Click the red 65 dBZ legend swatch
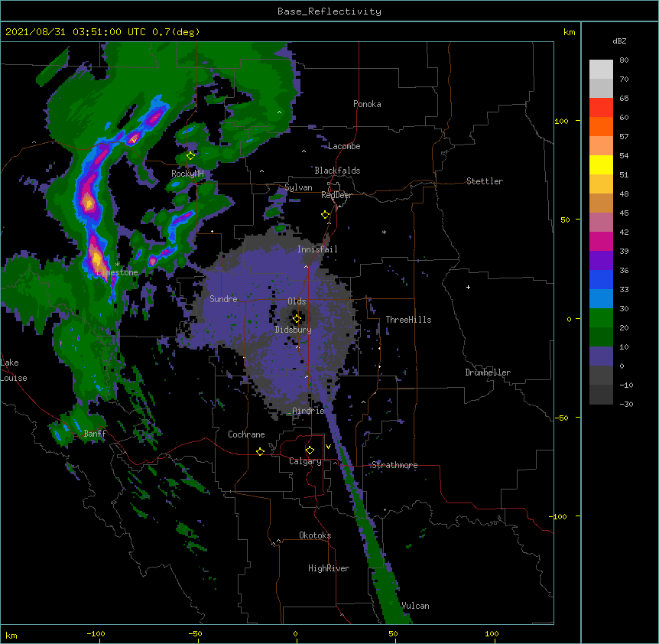 (x=601, y=108)
